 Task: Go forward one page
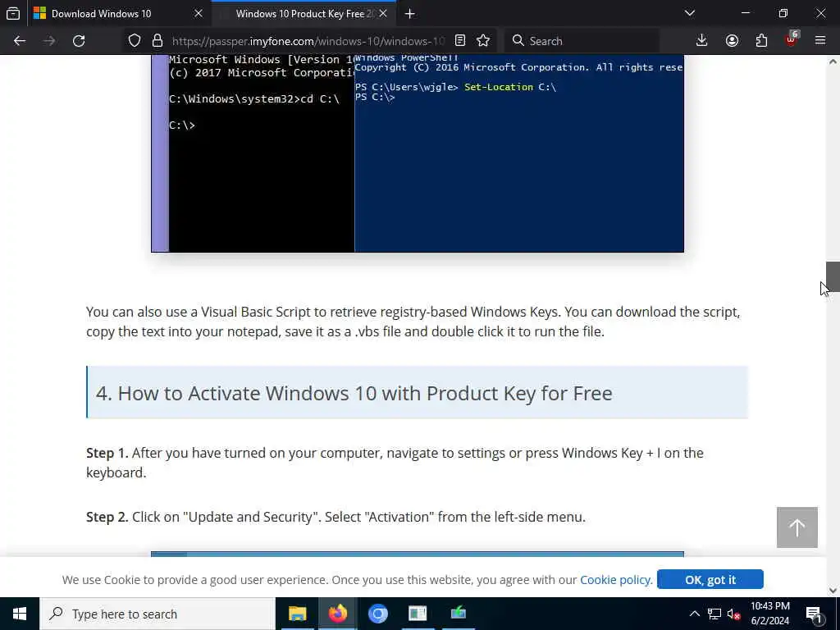coord(49,41)
